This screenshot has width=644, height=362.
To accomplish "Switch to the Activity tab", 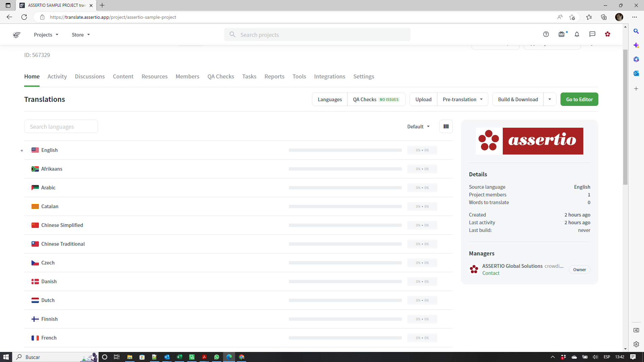I will pos(57,76).
